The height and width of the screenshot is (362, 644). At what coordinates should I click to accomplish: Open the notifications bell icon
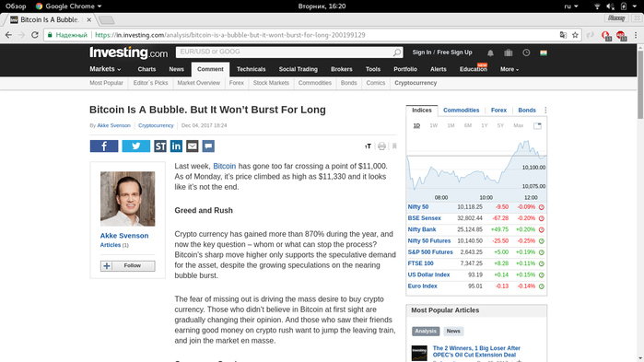click(x=490, y=53)
